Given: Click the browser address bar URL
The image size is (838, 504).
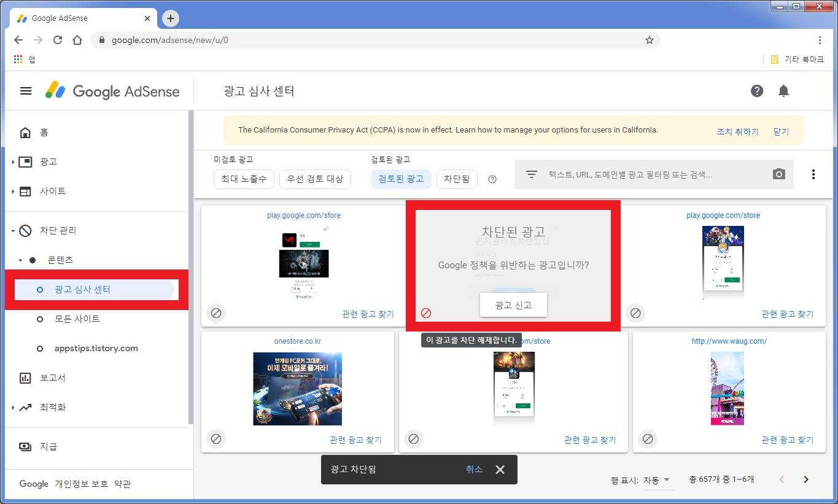Looking at the screenshot, I should pyautogui.click(x=170, y=40).
